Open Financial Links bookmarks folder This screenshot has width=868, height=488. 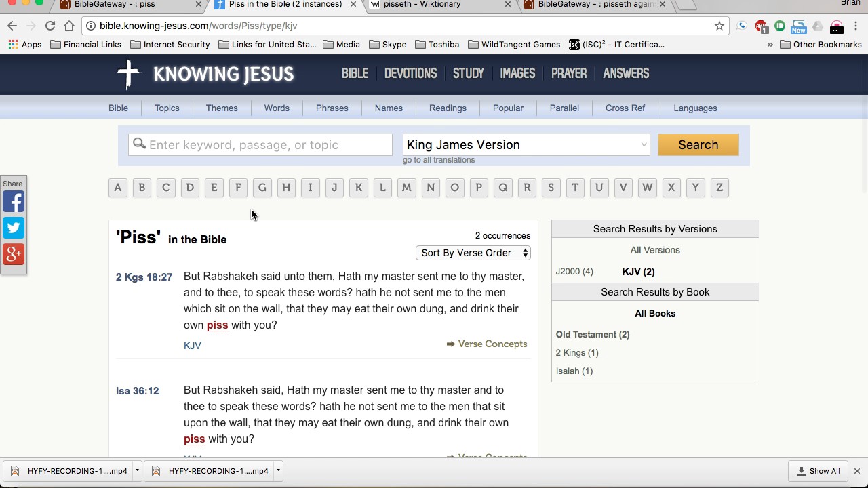point(86,45)
